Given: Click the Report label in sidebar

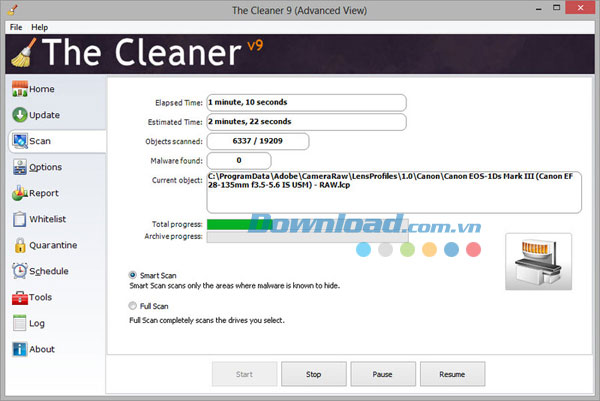Looking at the screenshot, I should 44,193.
